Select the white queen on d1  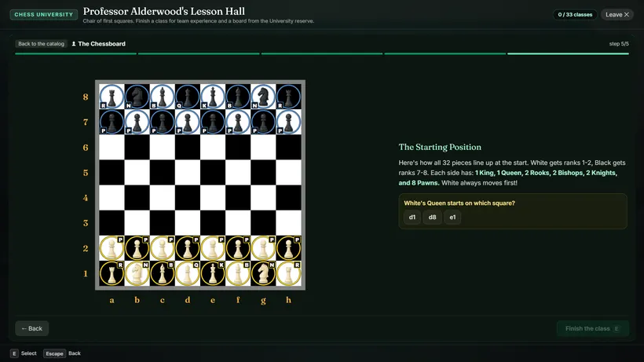click(x=187, y=273)
